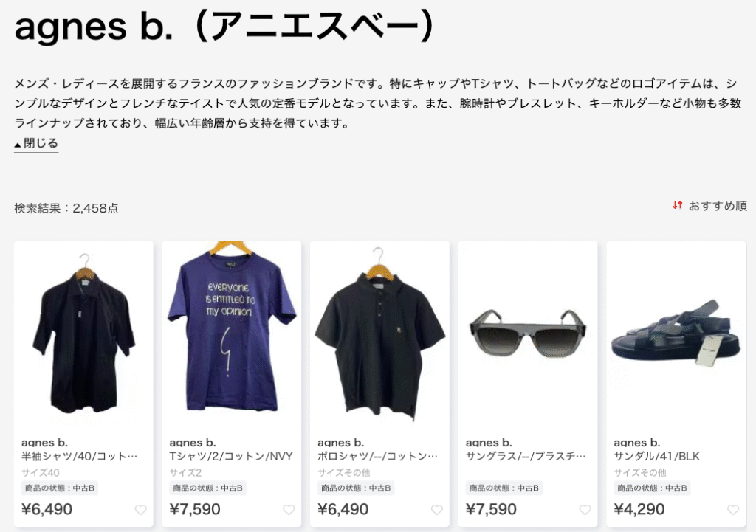Open the サンダル/41/BLK listing title

pyautogui.click(x=656, y=456)
